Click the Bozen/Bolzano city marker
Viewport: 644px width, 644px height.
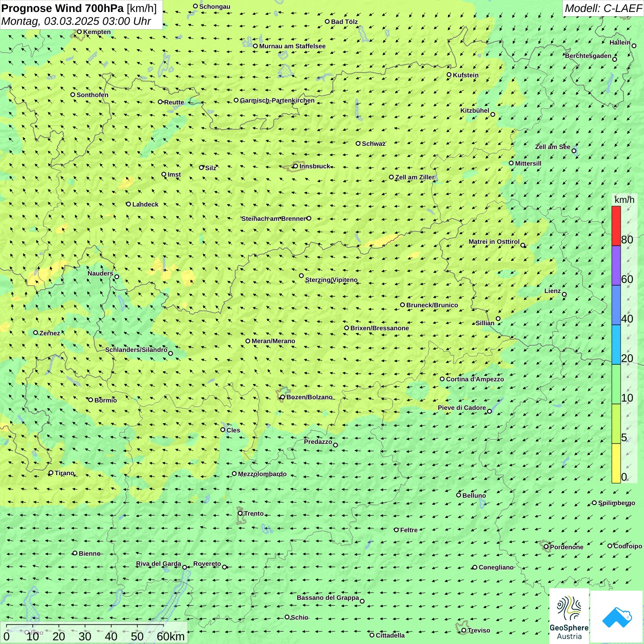point(282,397)
